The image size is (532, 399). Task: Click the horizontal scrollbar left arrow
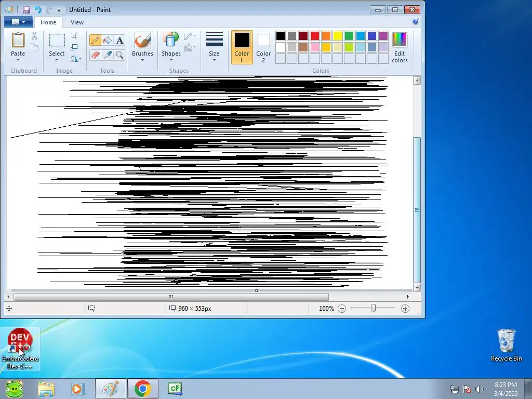click(8, 297)
